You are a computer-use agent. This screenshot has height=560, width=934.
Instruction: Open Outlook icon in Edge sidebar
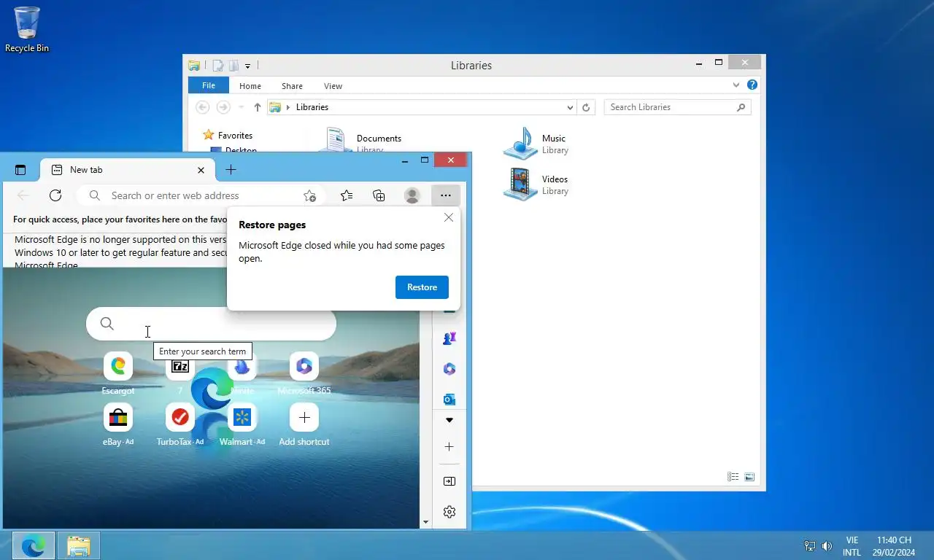(449, 399)
